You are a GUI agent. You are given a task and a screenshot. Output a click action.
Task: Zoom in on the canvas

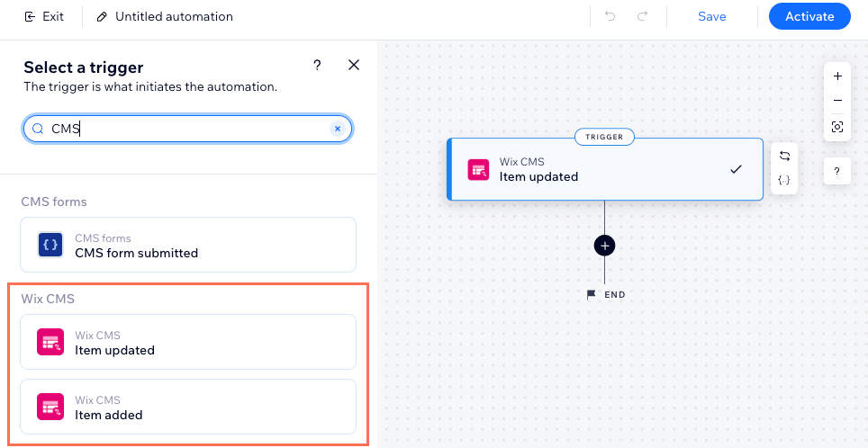point(837,76)
